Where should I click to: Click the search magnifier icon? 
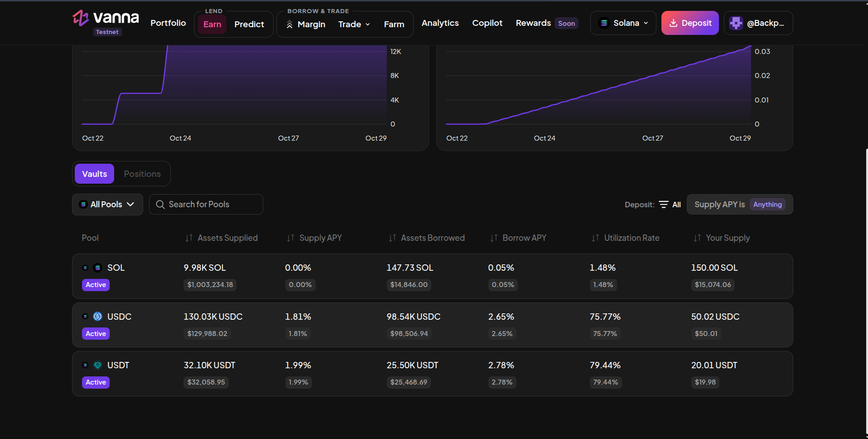(160, 205)
